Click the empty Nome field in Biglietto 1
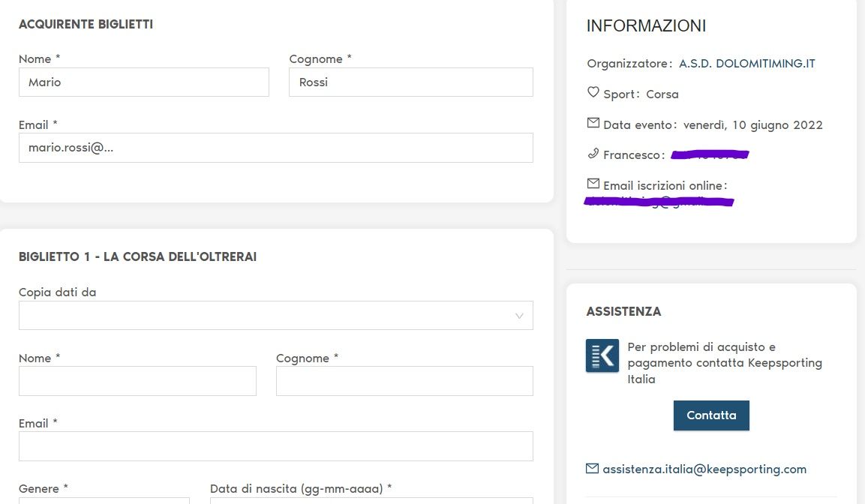Screen dimensions: 865x504 click(x=137, y=381)
